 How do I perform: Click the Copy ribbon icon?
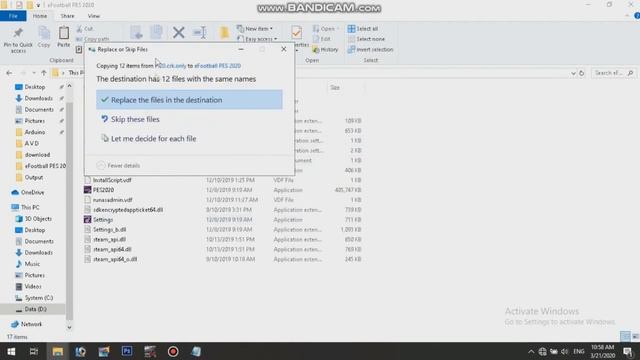click(44, 33)
